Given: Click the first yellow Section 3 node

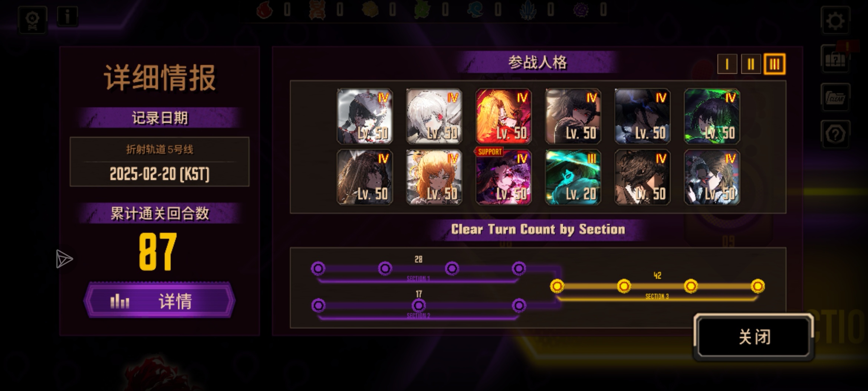Looking at the screenshot, I should (557, 286).
